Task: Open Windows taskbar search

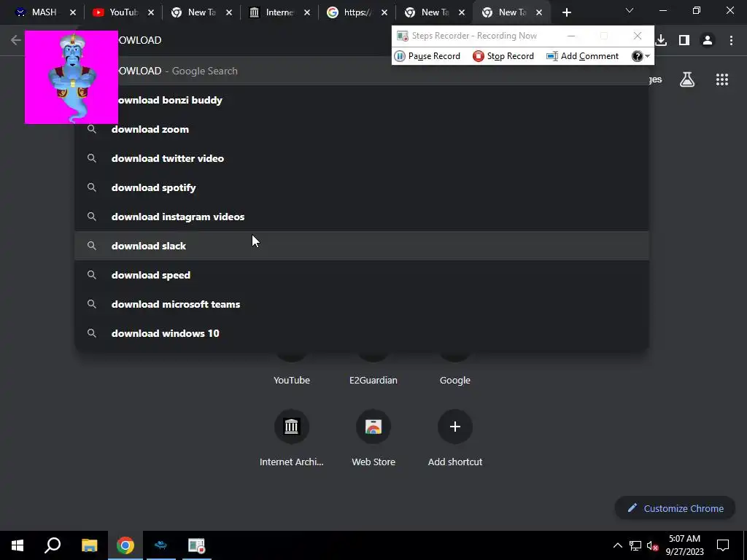Action: click(x=53, y=545)
